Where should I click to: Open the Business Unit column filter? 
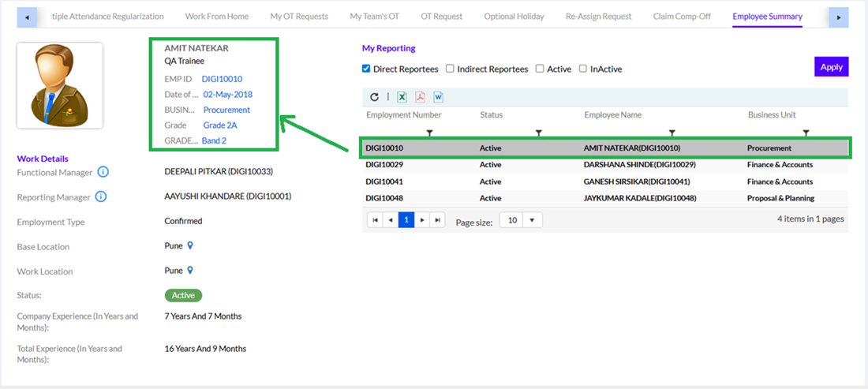(806, 132)
